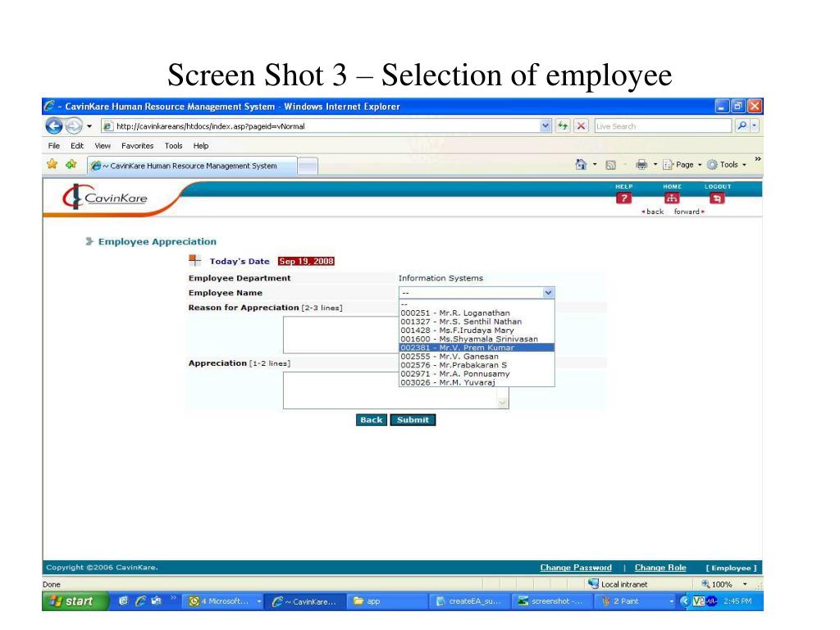Click the Appreciation text area scrollbar

[x=503, y=396]
